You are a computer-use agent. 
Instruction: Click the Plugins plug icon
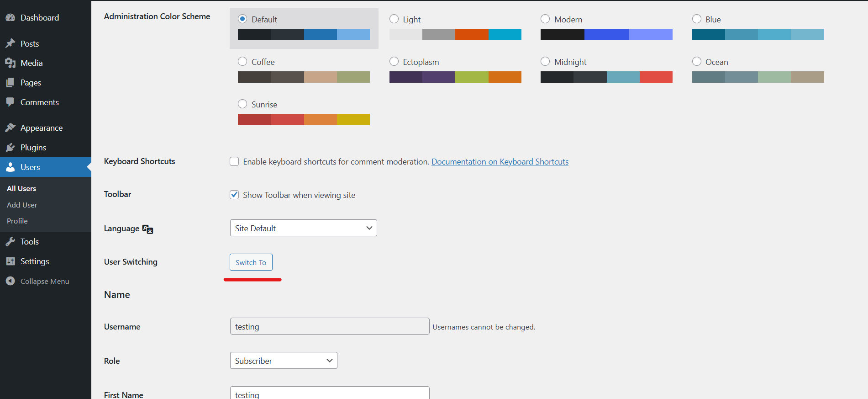[x=11, y=148]
